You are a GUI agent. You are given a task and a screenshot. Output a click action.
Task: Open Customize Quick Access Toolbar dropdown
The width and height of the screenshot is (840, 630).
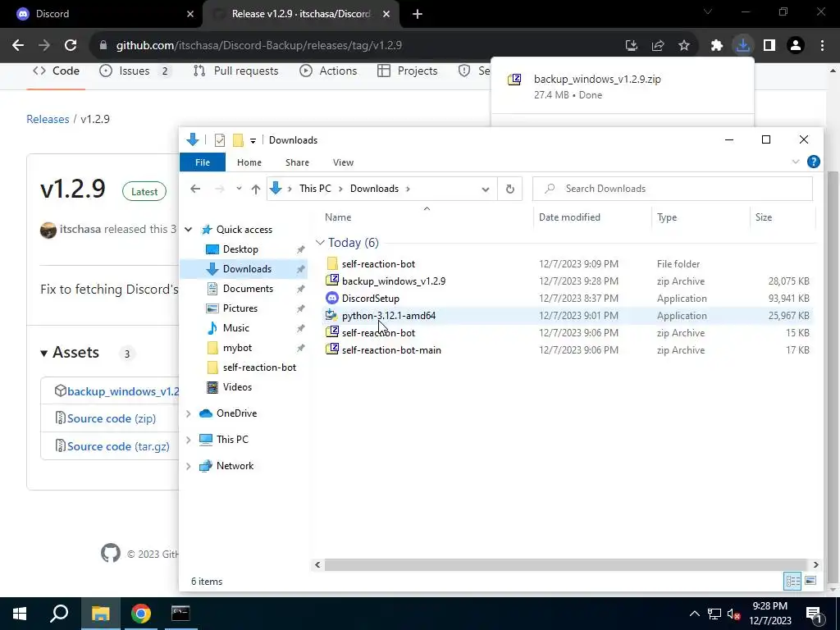point(253,141)
